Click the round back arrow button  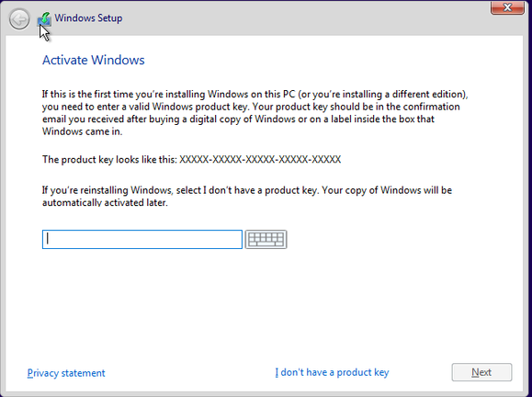[x=19, y=19]
